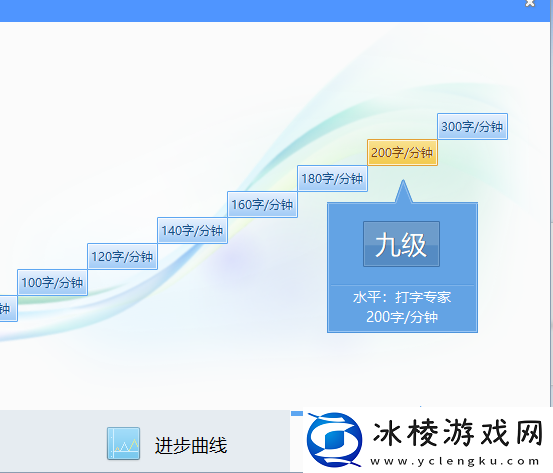
Task: Select the highlighted 200字/分钟 step
Action: (x=402, y=152)
